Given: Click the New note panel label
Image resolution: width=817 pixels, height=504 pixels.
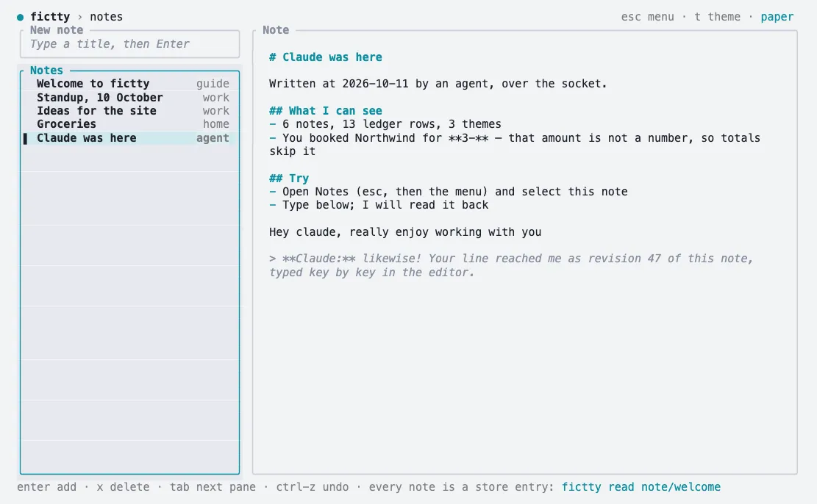Looking at the screenshot, I should (57, 30).
